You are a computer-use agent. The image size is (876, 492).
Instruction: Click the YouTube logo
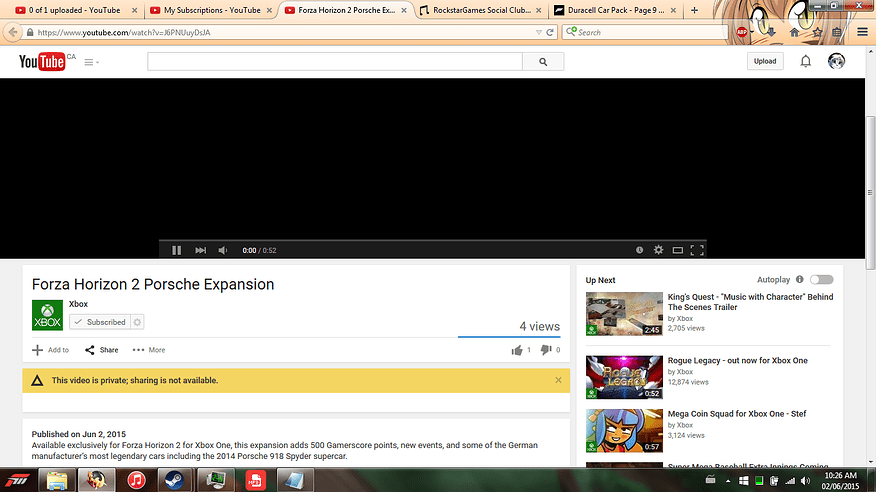click(42, 61)
